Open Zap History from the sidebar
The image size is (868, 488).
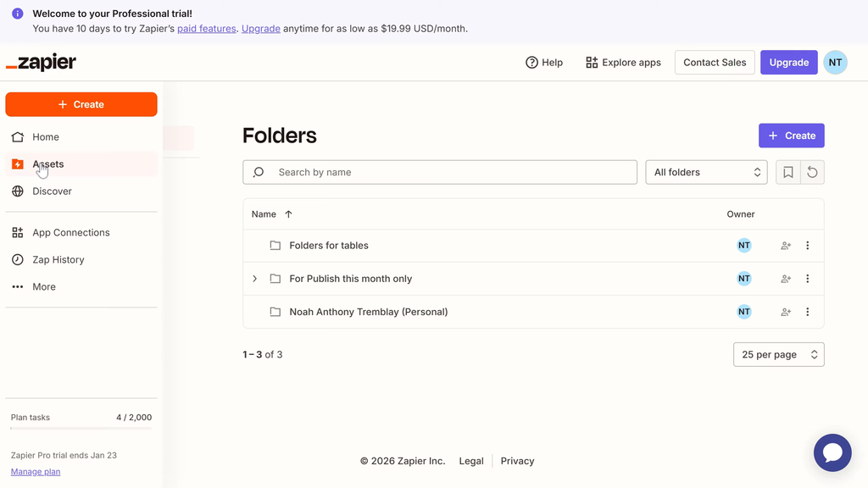[x=58, y=260]
